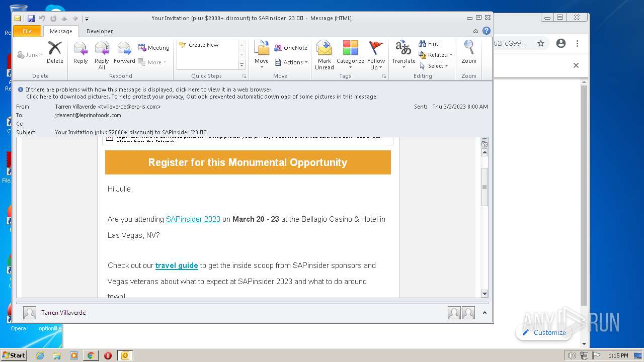Open Chrome profile avatar
This screenshot has width=644, height=362.
pyautogui.click(x=561, y=43)
